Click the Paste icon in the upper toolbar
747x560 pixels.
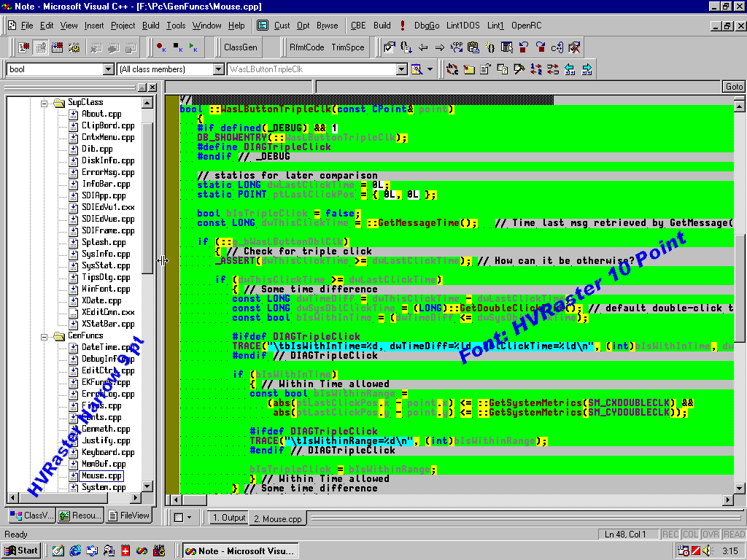(x=473, y=47)
